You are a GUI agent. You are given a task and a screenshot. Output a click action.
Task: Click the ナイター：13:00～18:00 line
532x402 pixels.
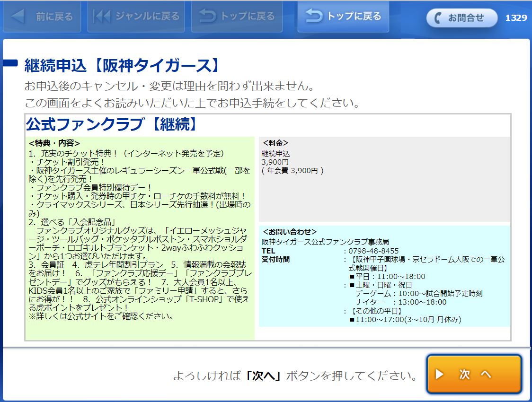click(401, 302)
